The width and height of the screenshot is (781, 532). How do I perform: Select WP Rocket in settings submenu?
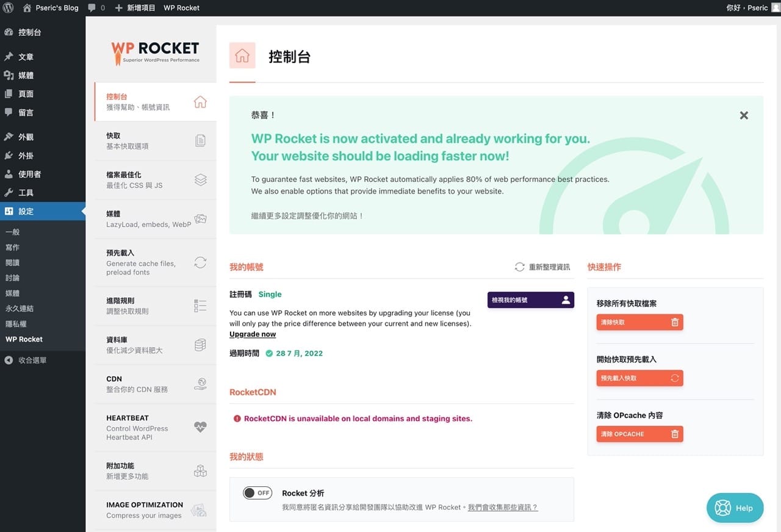(x=24, y=339)
